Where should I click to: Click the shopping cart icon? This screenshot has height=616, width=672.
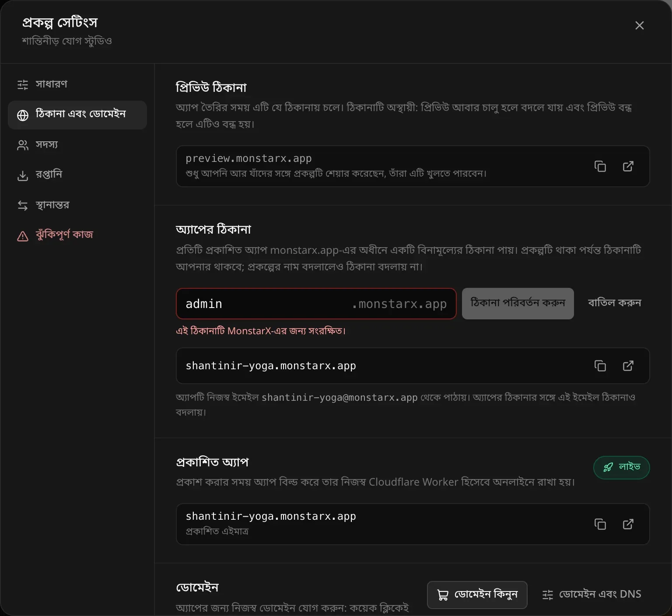pos(443,595)
